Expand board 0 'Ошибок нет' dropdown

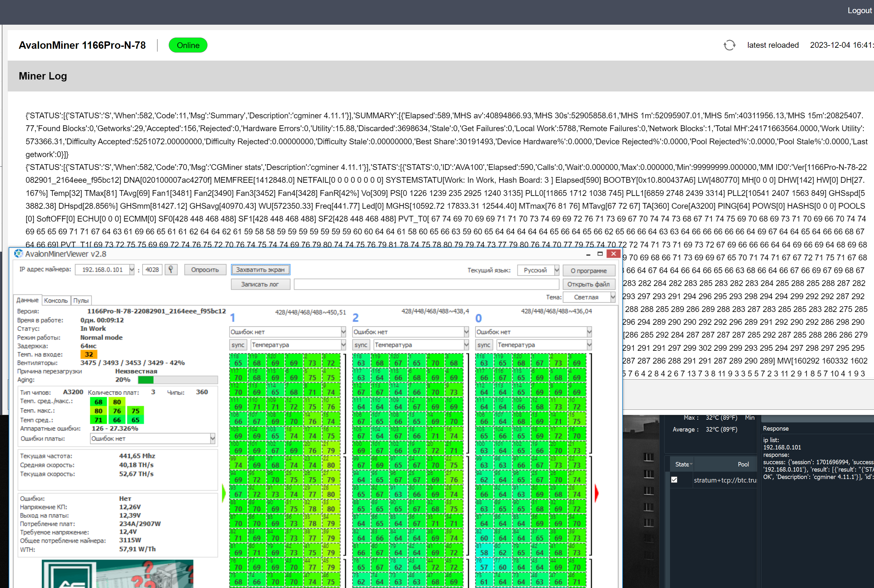[589, 332]
